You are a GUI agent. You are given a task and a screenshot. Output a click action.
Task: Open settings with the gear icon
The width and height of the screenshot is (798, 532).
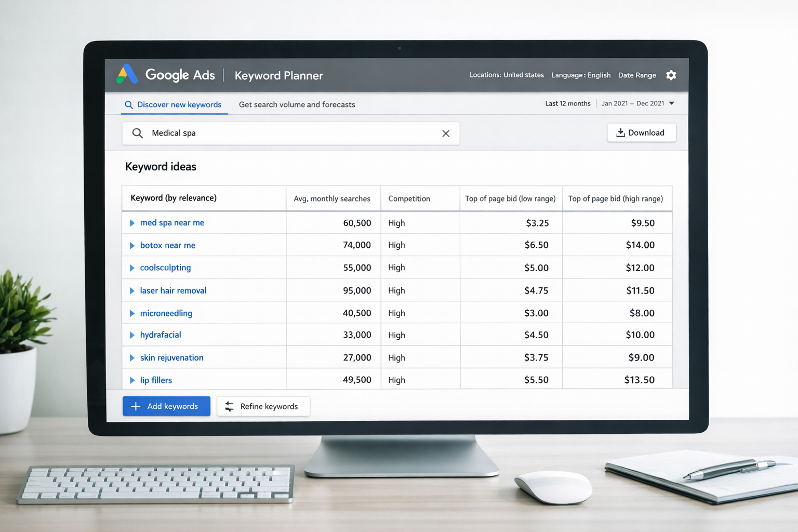tap(671, 75)
